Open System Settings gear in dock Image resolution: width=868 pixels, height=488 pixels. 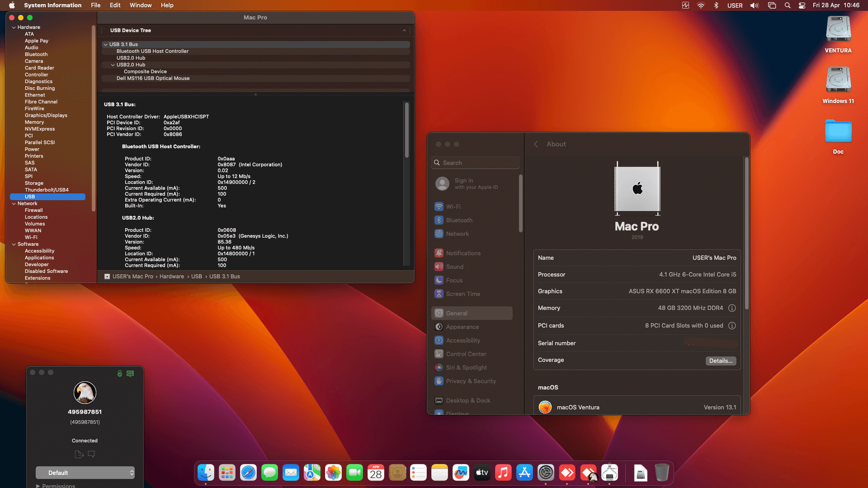pyautogui.click(x=546, y=473)
